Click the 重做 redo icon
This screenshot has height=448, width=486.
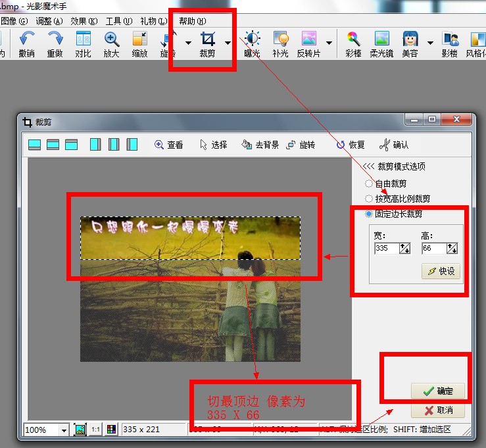pos(55,39)
